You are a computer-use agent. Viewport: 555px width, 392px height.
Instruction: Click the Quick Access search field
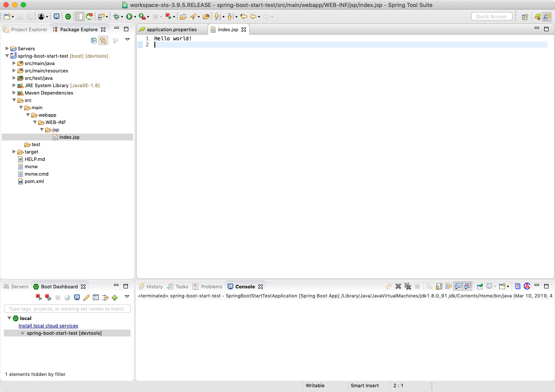[x=491, y=16]
